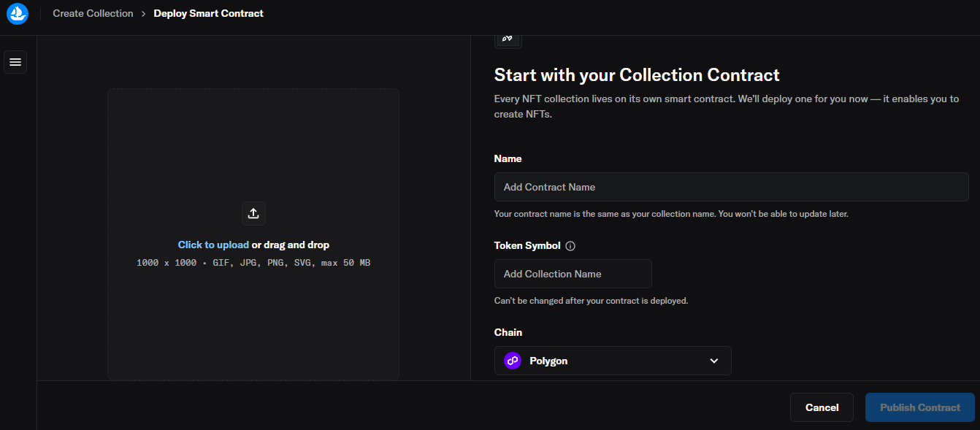Open the hamburger sidebar menu
980x430 pixels.
click(x=15, y=62)
